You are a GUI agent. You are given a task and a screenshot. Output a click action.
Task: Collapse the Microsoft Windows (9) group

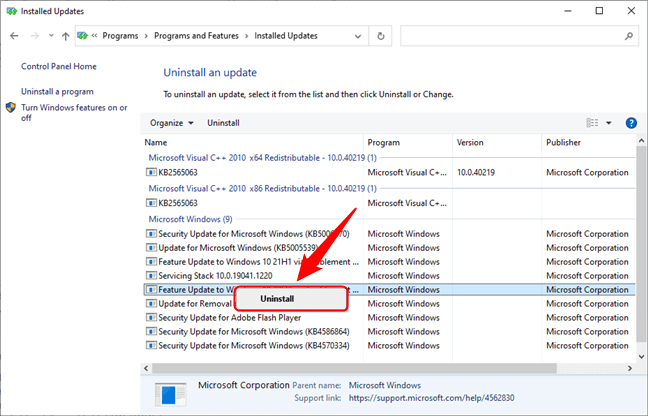(x=190, y=219)
